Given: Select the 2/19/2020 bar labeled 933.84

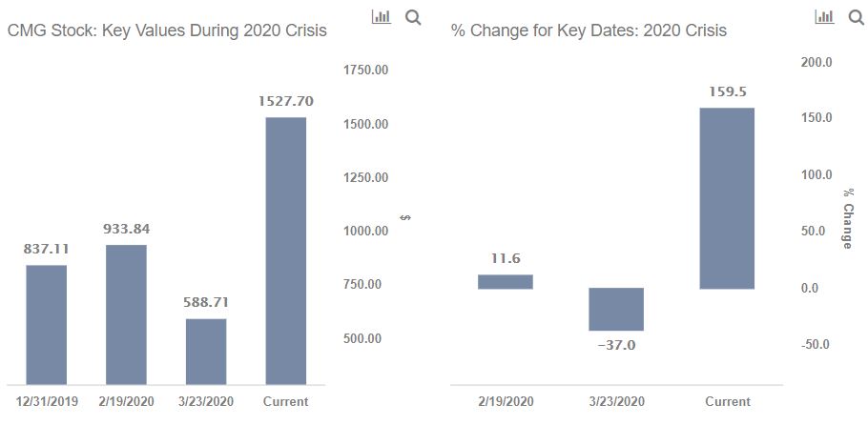Looking at the screenshot, I should [126, 314].
